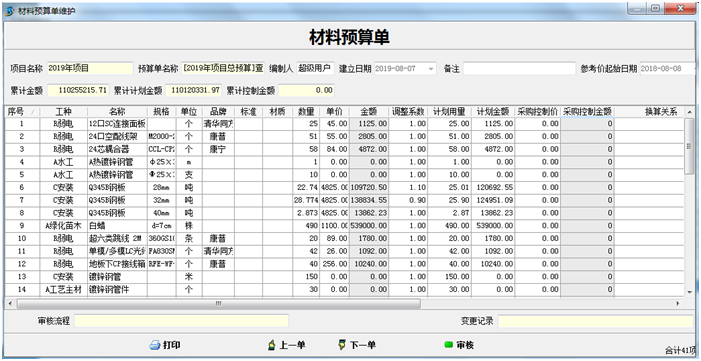Viewport: 701px width, 361px height.
Task: Minimize the 材料预算单维护 window
Action: click(x=637, y=8)
